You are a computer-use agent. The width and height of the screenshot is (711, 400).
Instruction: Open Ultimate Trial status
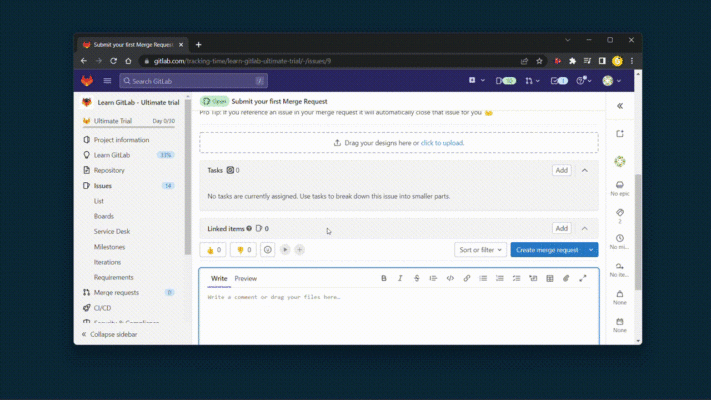tap(129, 121)
